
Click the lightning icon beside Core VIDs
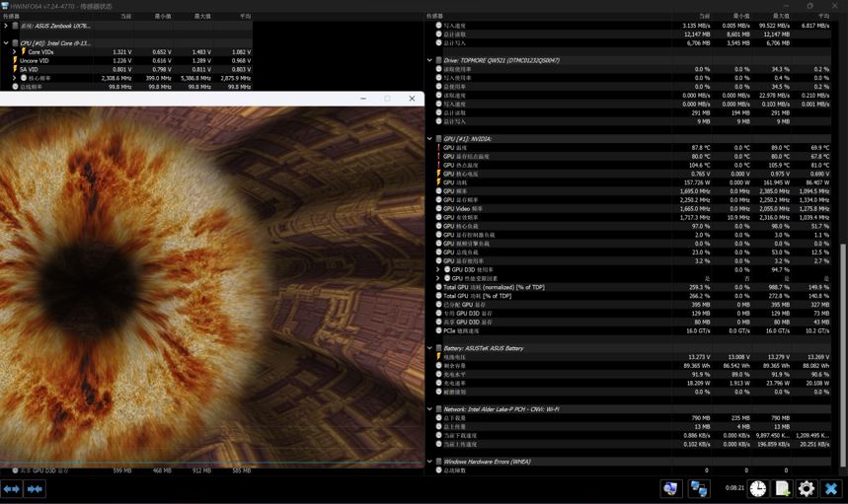[x=24, y=51]
